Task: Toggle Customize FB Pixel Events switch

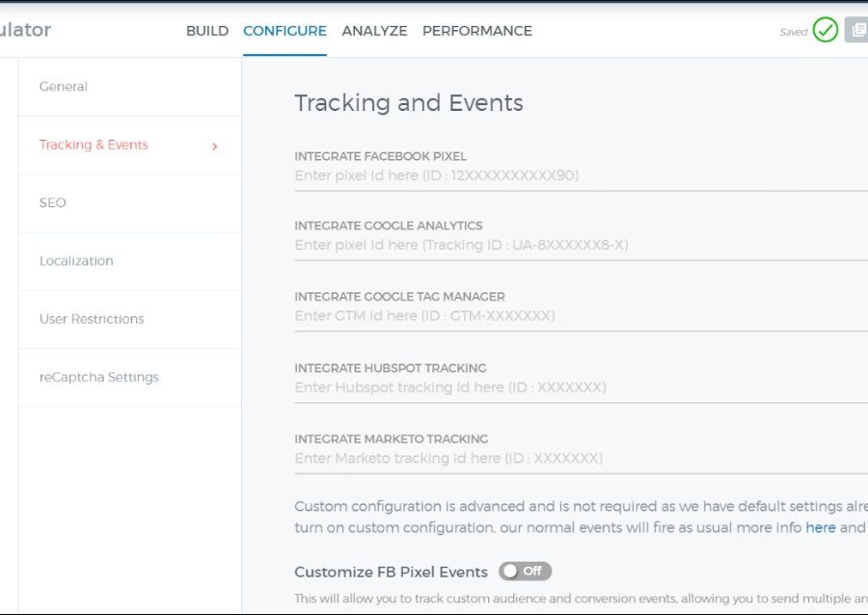Action: pyautogui.click(x=525, y=572)
